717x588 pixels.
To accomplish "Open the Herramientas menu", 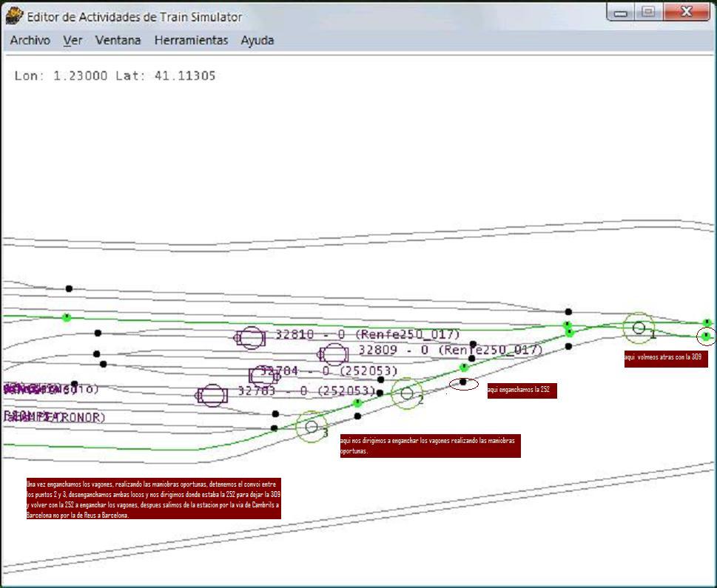I will (x=191, y=41).
